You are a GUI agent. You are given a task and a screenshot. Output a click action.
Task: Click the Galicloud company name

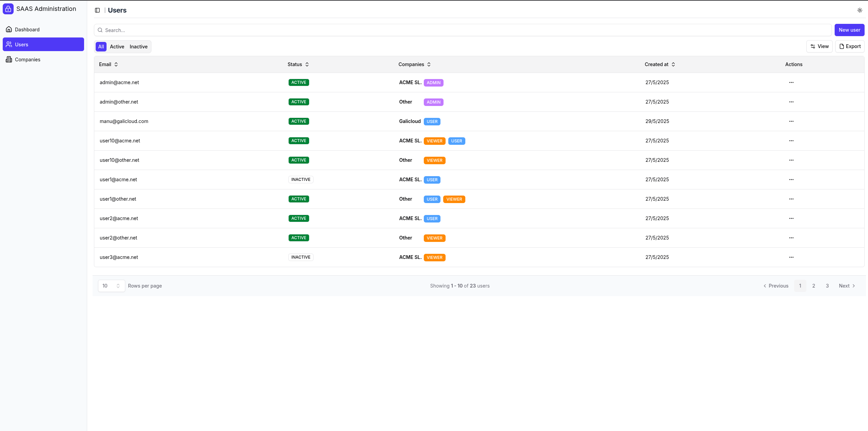coord(410,121)
